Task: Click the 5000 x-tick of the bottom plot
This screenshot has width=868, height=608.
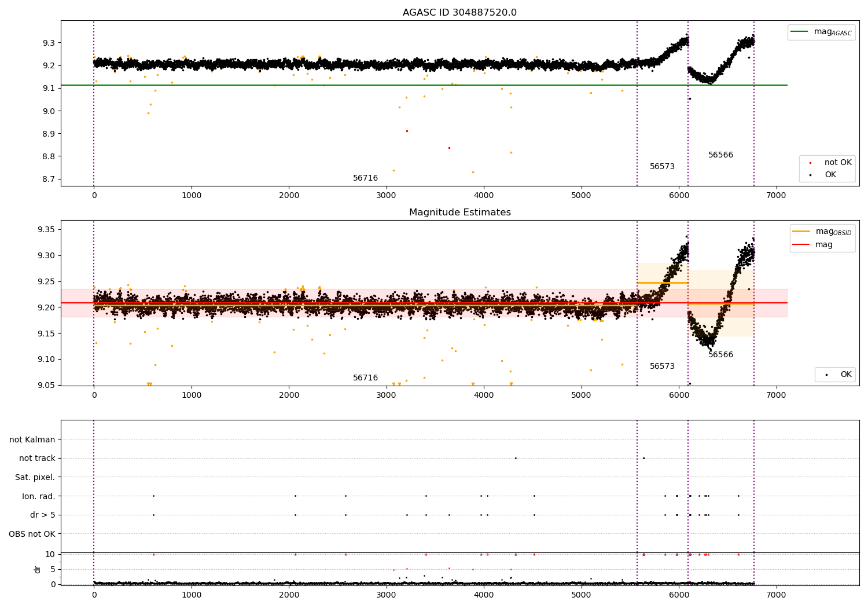Action: (x=581, y=595)
